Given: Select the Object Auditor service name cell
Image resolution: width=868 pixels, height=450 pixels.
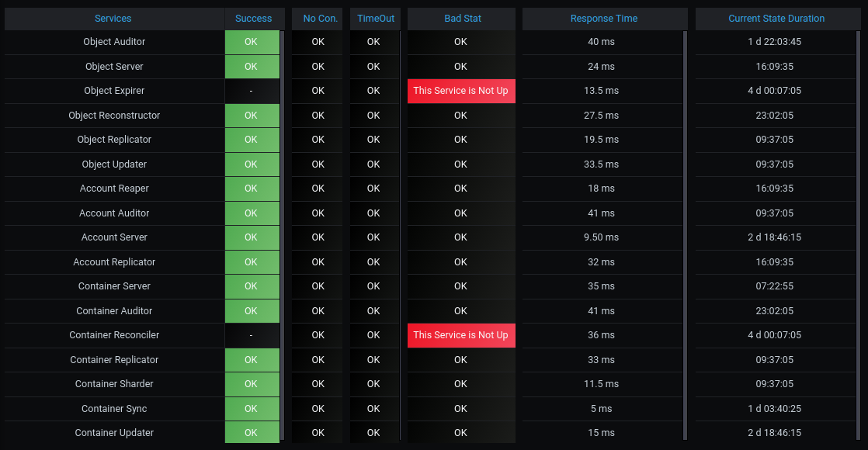Looking at the screenshot, I should click(114, 42).
